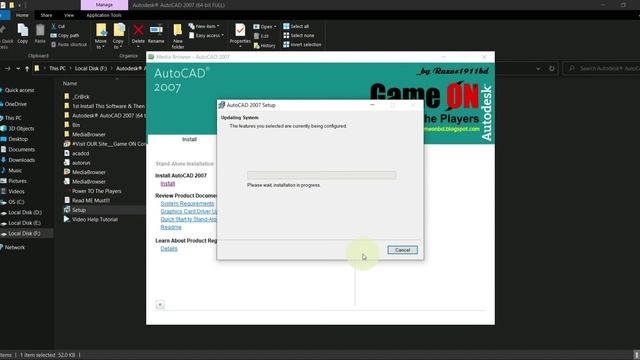Click small button at Media Browser bottom-left
The height and width of the screenshot is (360, 640).
point(160,304)
